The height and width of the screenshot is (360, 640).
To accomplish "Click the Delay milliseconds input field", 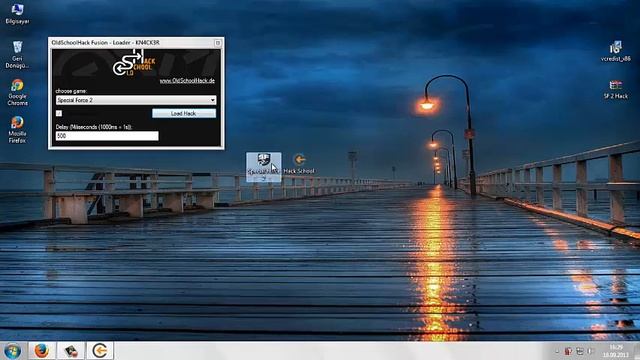I will coord(107,136).
